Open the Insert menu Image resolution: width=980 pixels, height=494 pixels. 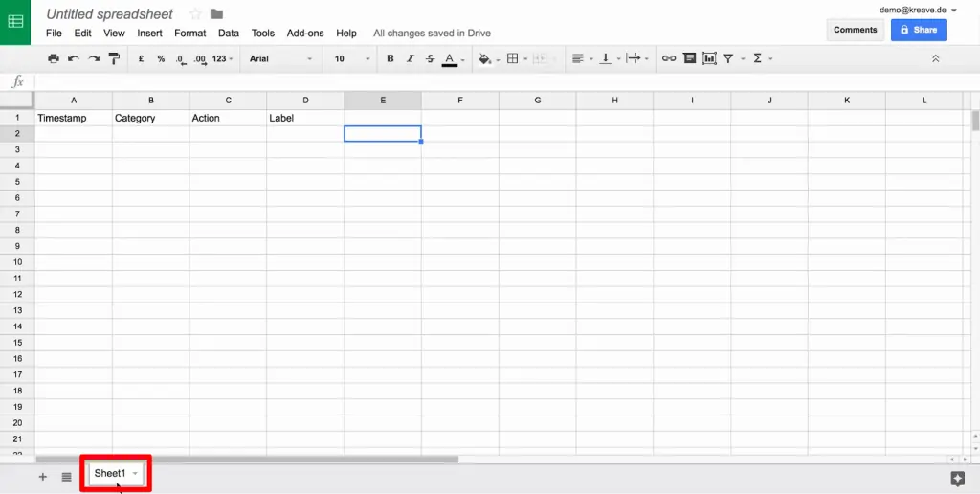(x=149, y=34)
